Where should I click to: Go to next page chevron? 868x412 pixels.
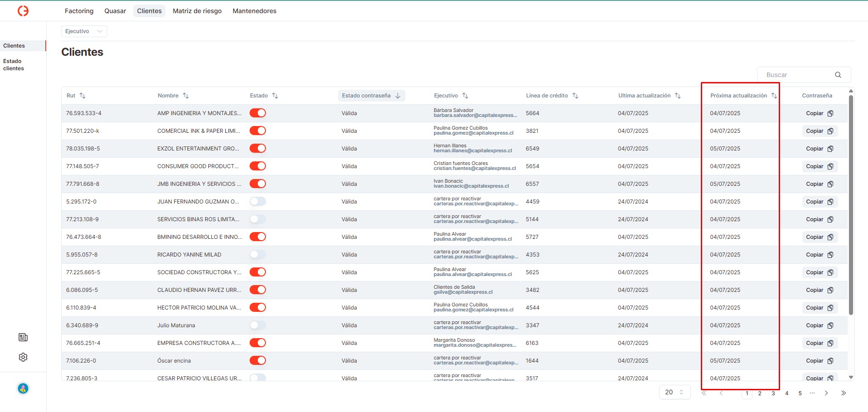click(826, 393)
